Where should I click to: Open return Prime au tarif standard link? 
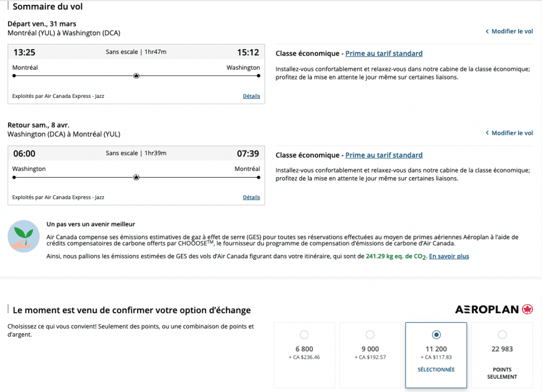pos(384,155)
